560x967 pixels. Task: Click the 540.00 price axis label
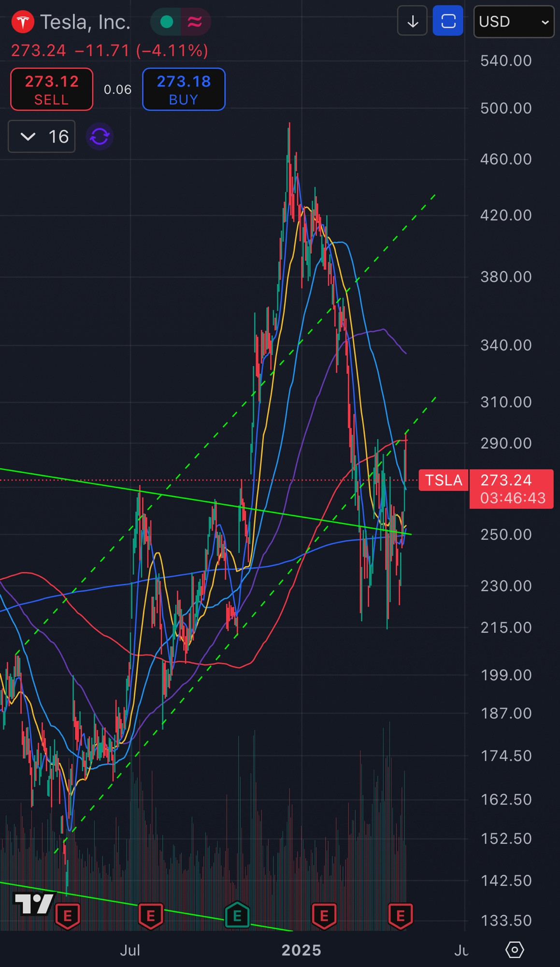coord(506,60)
